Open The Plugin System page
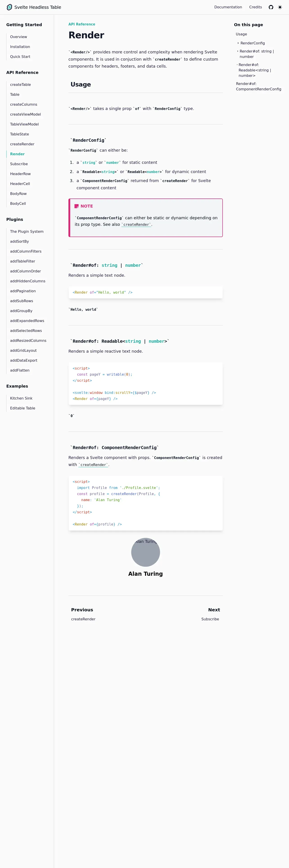 (27, 231)
